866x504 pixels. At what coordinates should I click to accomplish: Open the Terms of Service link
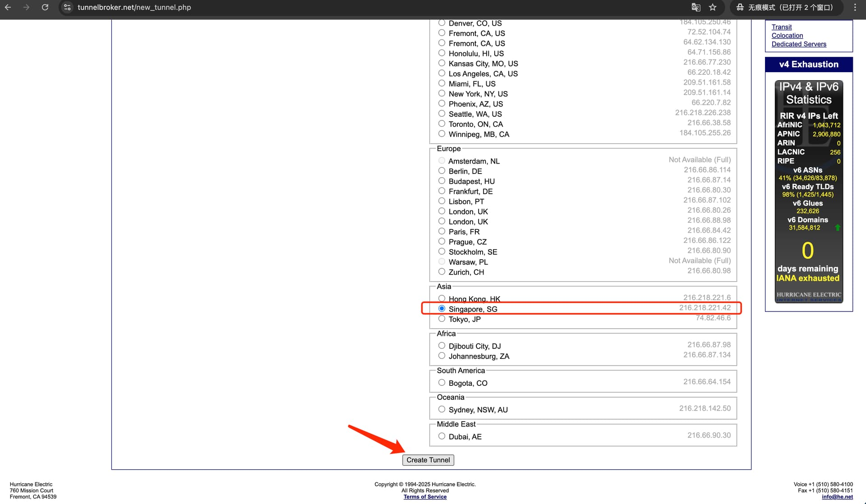425,497
